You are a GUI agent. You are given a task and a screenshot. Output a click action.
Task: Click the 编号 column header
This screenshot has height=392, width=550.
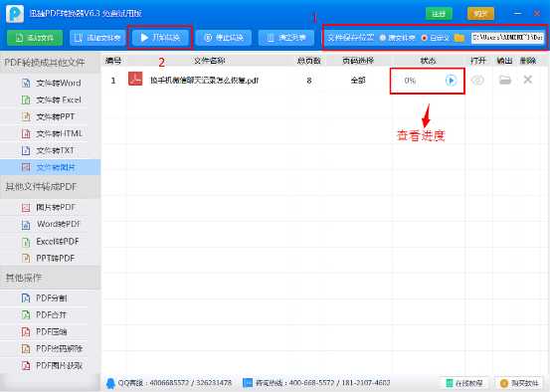coord(113,61)
